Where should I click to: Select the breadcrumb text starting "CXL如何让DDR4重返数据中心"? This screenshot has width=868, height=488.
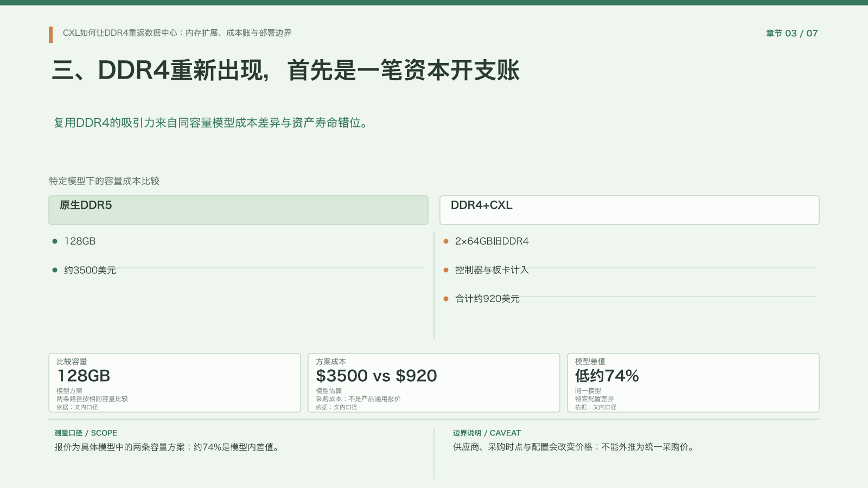177,33
